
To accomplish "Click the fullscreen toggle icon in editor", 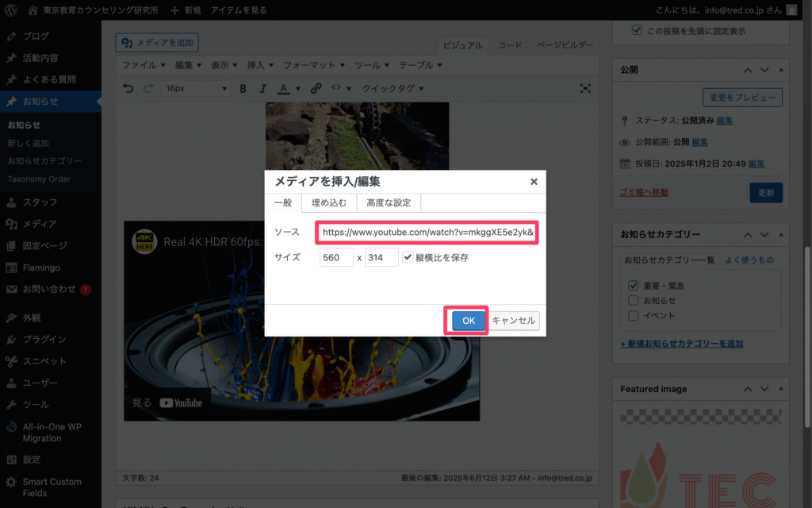I will tap(585, 88).
